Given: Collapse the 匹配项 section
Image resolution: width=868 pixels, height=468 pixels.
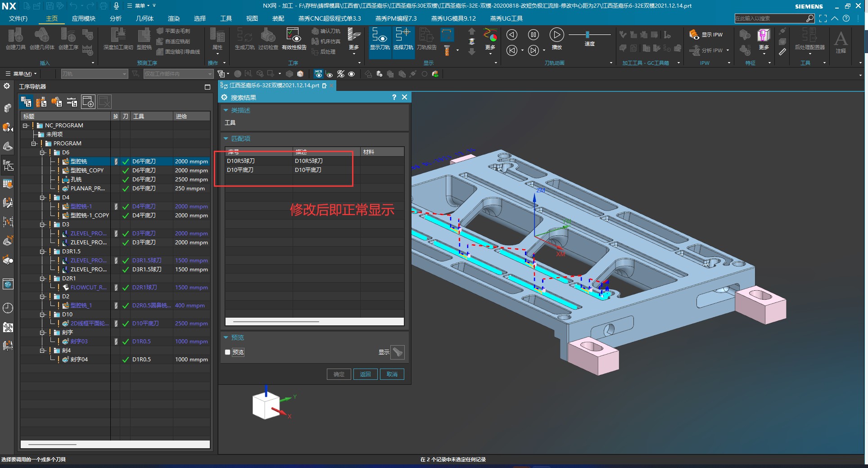Looking at the screenshot, I should pyautogui.click(x=226, y=139).
